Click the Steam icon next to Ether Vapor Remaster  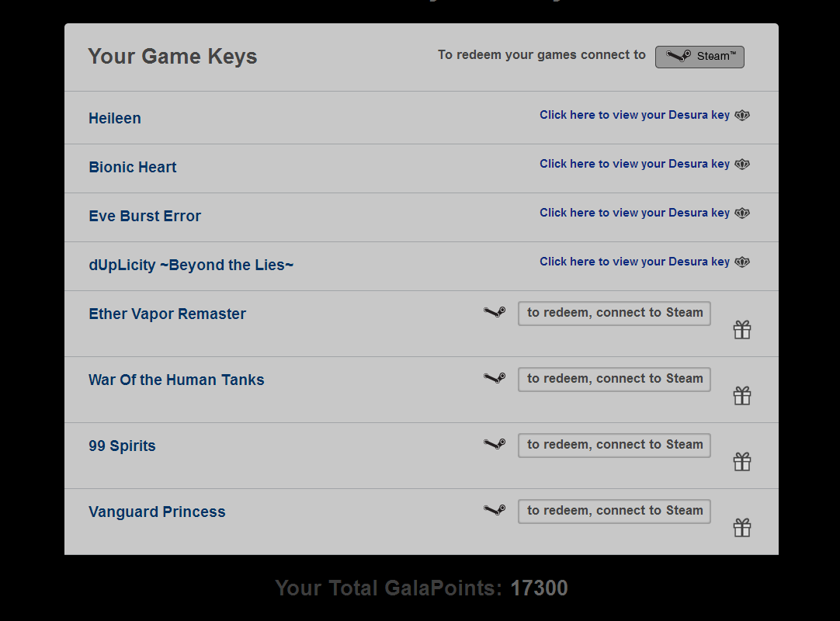(495, 312)
